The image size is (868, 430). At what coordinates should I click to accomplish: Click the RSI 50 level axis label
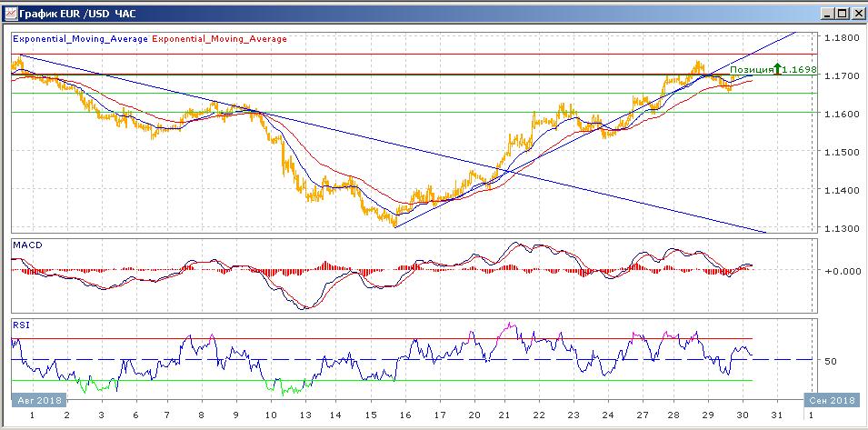pyautogui.click(x=830, y=361)
